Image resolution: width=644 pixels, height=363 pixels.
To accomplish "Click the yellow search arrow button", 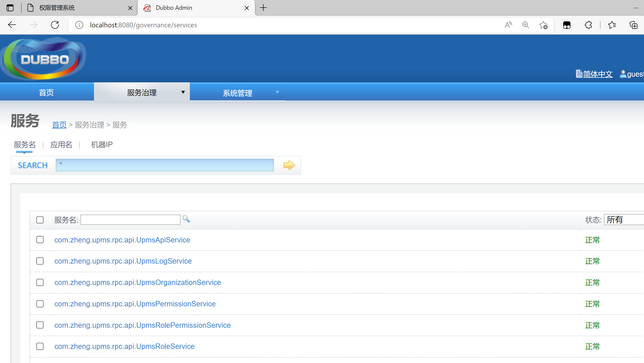I will (x=289, y=165).
